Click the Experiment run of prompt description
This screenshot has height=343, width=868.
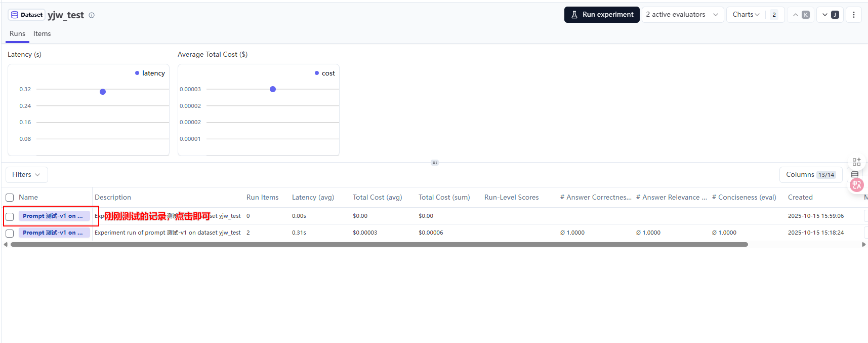click(x=168, y=233)
